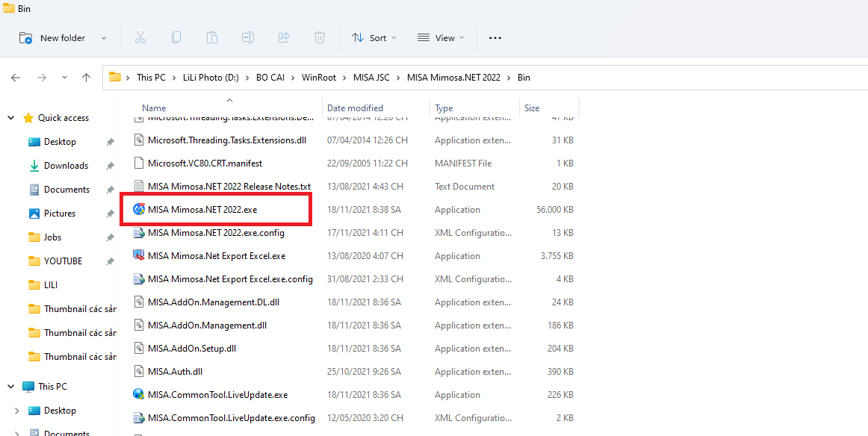Collapse the Quick access section
The height and width of the screenshot is (436, 868).
tap(10, 118)
